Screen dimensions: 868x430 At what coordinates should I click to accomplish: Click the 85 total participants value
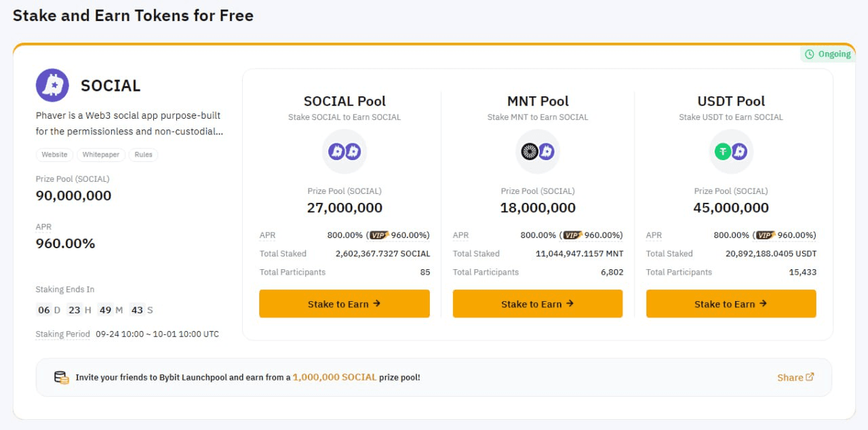click(x=425, y=272)
